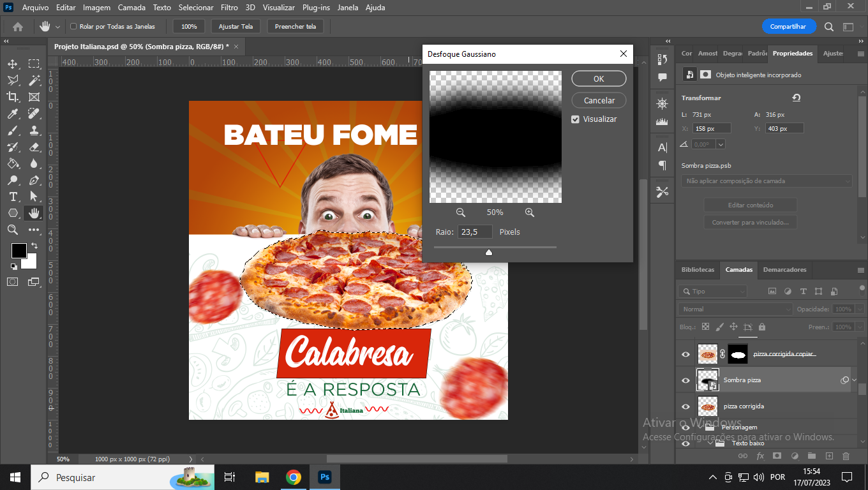Expand Sombra pizza smart filters arrow
This screenshot has height=490, width=868.
[x=854, y=380]
